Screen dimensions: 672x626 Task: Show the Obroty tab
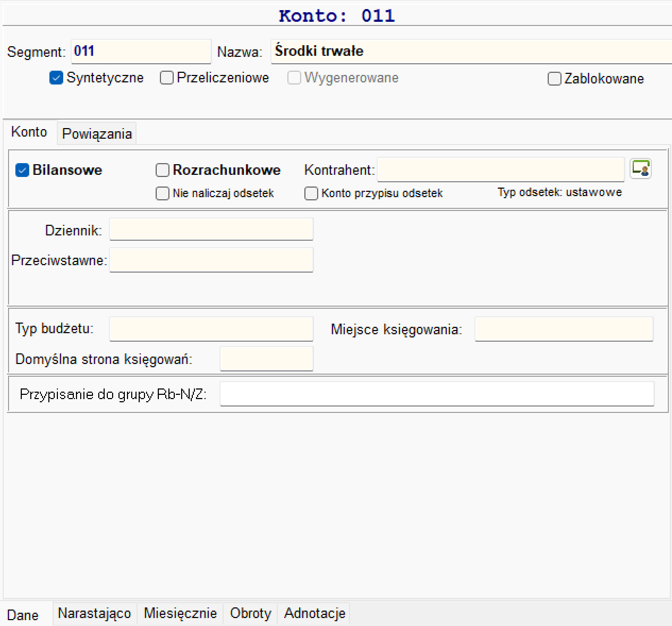[251, 613]
